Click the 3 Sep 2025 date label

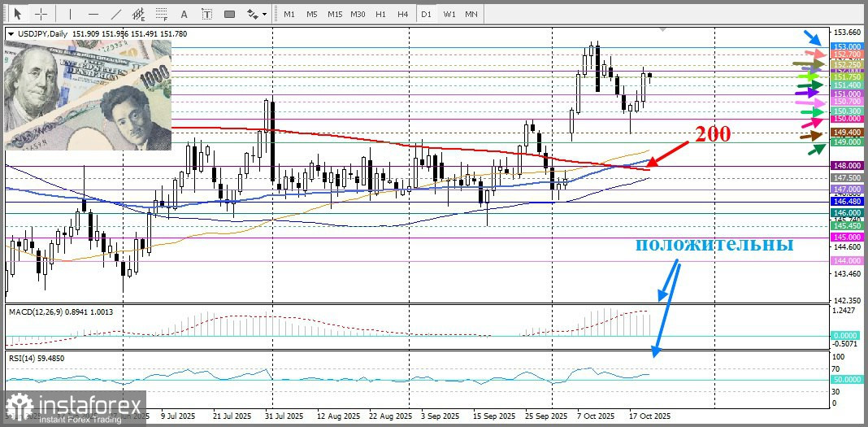440,416
